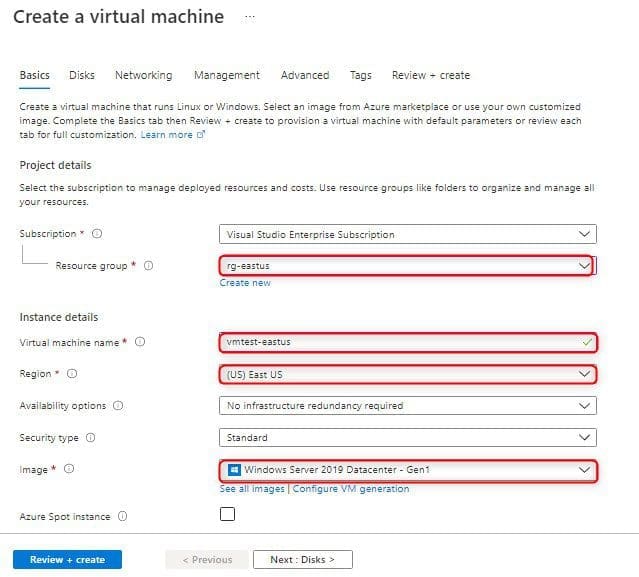
Task: Click the Image info icon
Action: click(x=69, y=469)
